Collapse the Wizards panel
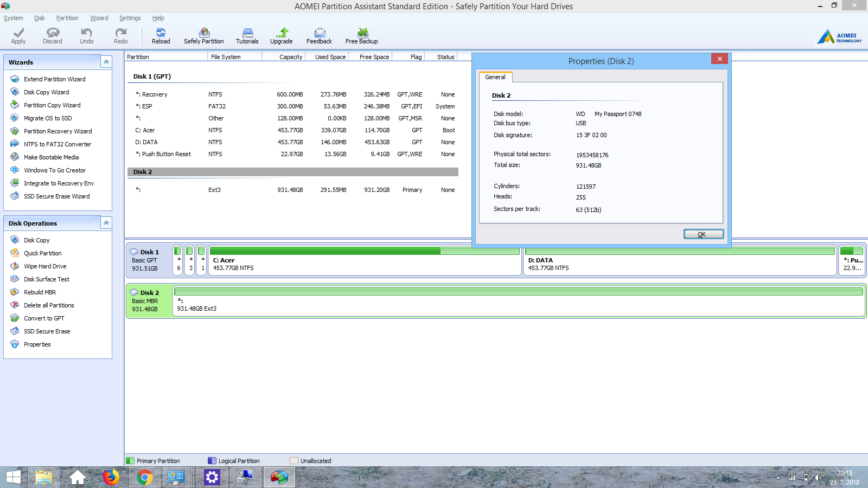The height and width of the screenshot is (488, 868). [x=106, y=62]
